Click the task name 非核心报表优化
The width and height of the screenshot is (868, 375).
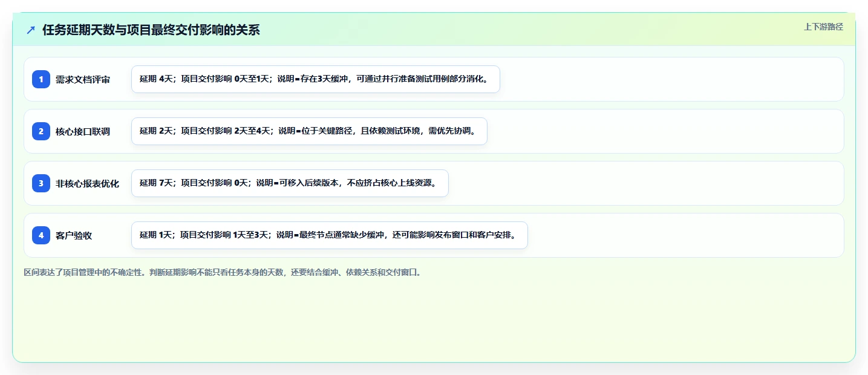pyautogui.click(x=88, y=183)
